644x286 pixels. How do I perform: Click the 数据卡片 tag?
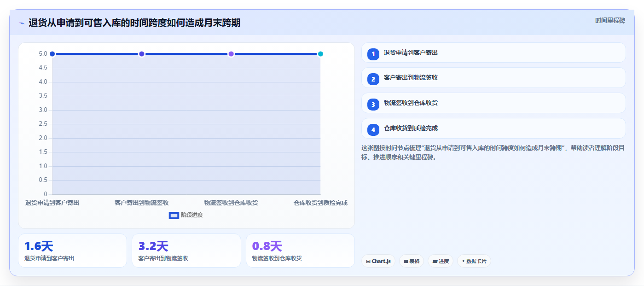(474, 261)
